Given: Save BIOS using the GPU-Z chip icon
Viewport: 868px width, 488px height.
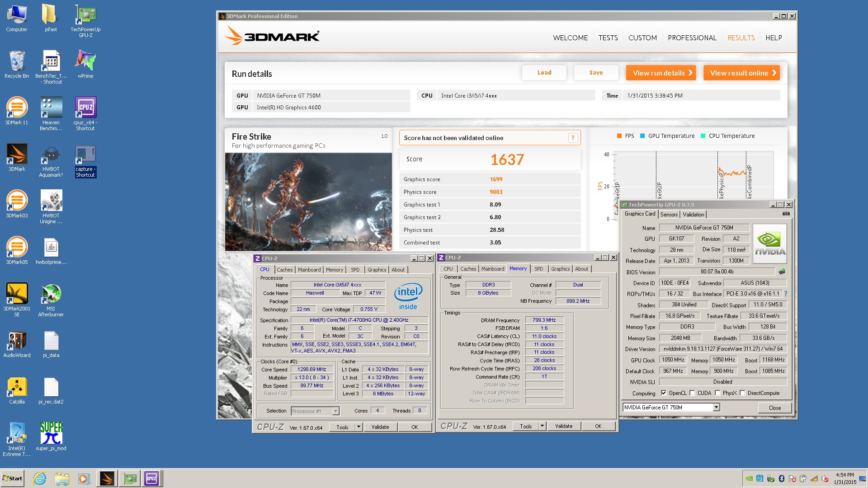Looking at the screenshot, I should point(782,272).
